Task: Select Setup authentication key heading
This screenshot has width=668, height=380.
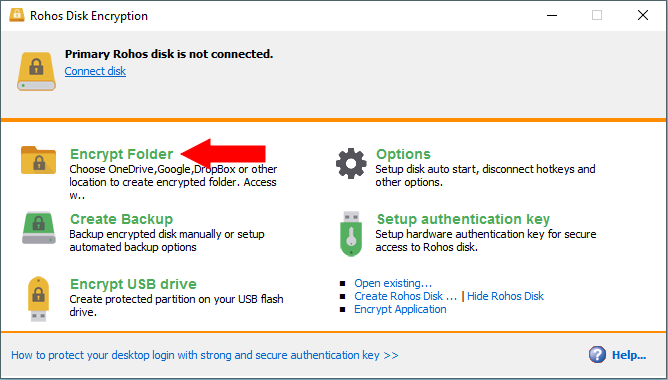Action: [463, 219]
